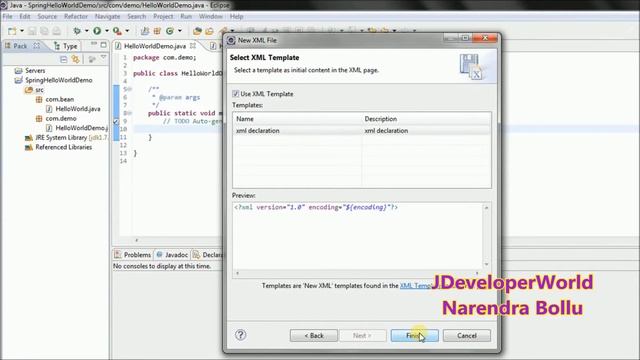
Task: Close the HelloWorldDemo.java editor tab
Action: click(193, 46)
